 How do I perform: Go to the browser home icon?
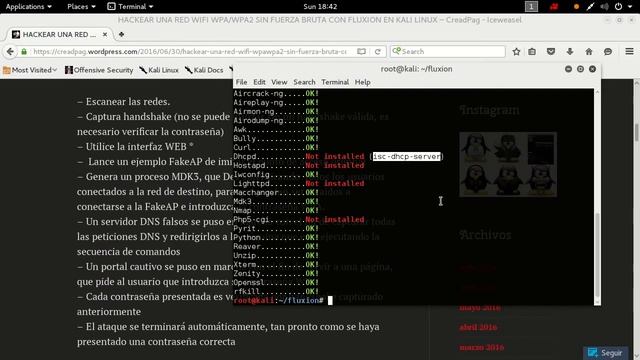pyautogui.click(x=589, y=51)
